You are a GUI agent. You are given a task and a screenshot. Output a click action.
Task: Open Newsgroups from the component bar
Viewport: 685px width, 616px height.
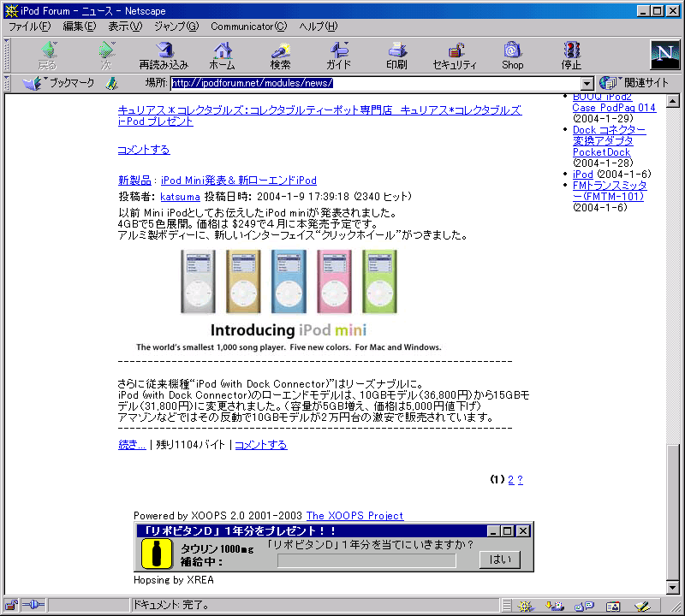coord(584,606)
